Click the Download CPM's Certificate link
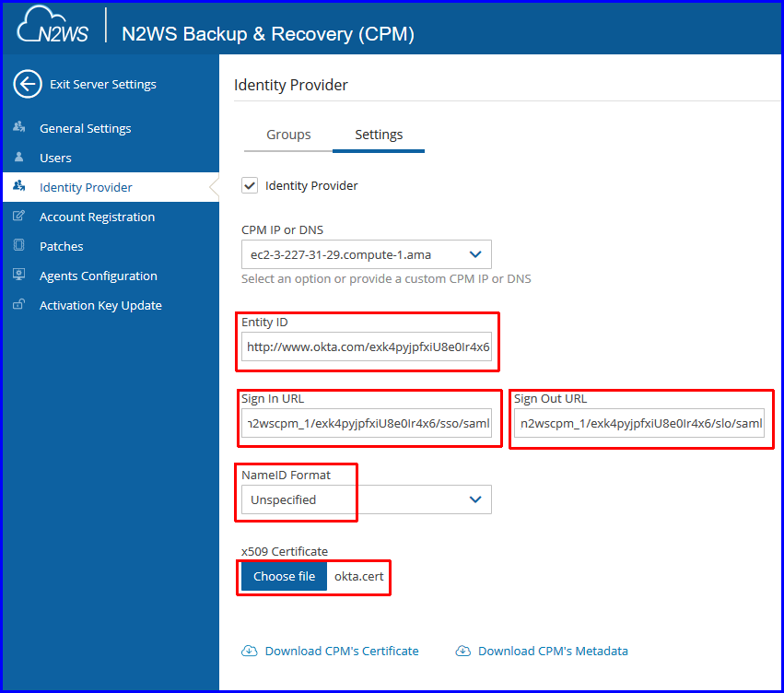784x693 pixels. (342, 651)
